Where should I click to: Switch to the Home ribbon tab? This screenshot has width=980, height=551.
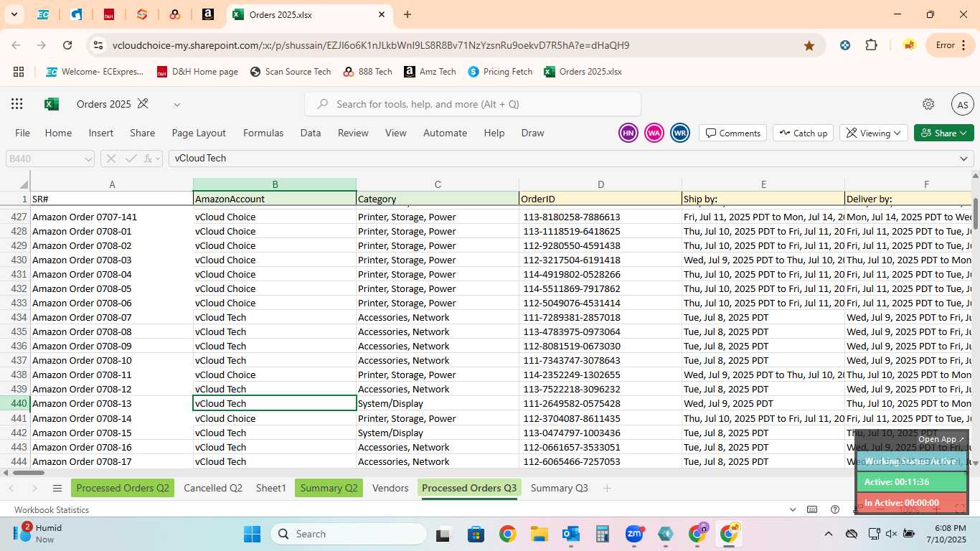tap(58, 133)
